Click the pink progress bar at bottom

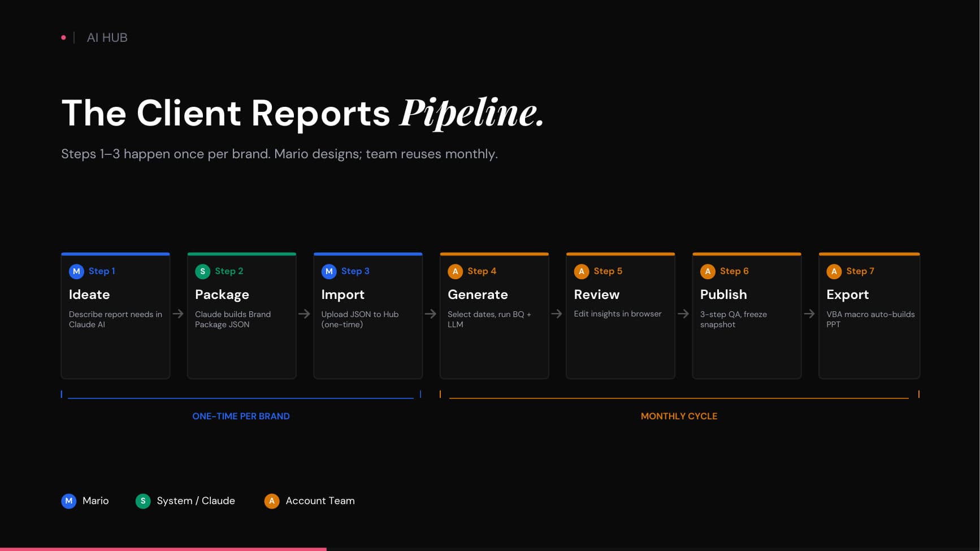[163, 549]
